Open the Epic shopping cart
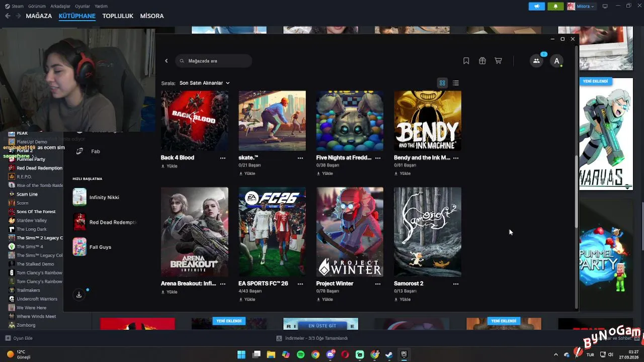Image resolution: width=644 pixels, height=362 pixels. (x=498, y=61)
